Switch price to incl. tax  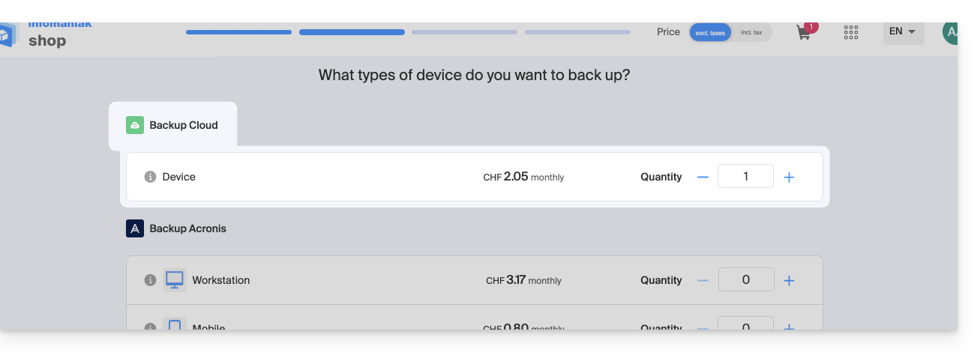(751, 32)
